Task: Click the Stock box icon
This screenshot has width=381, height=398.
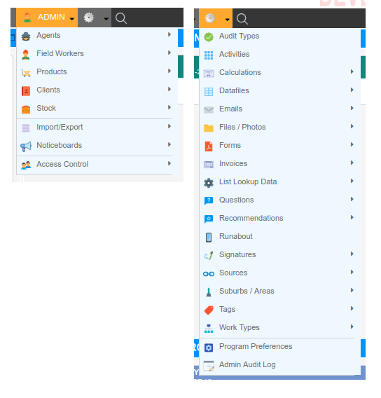Action: 26,109
